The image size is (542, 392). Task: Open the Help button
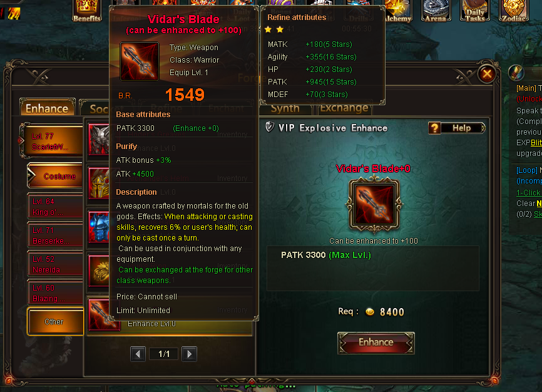pyautogui.click(x=456, y=128)
